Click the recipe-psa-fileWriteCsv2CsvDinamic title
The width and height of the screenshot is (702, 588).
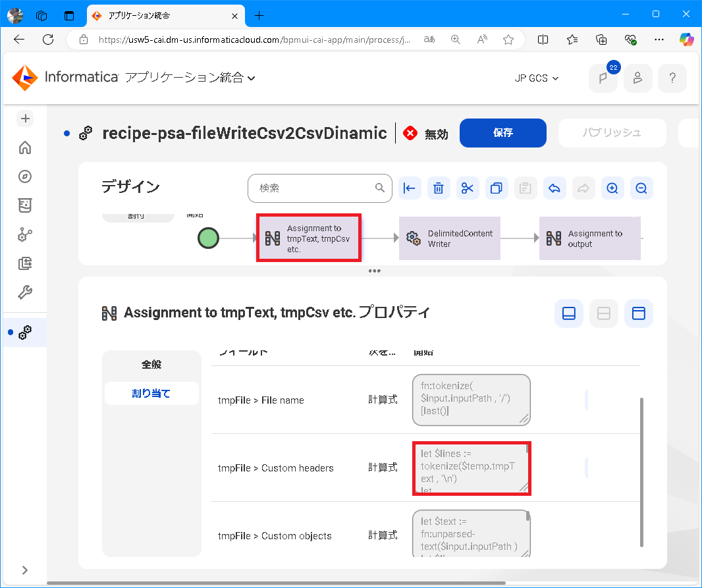244,134
